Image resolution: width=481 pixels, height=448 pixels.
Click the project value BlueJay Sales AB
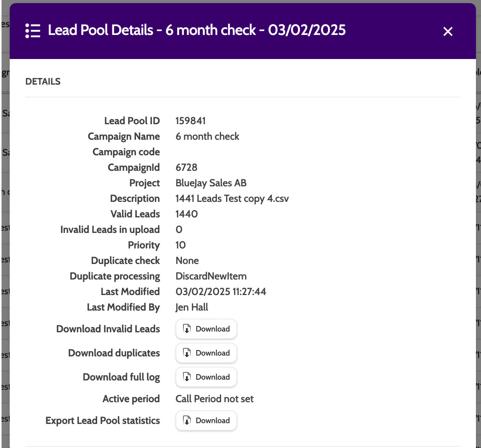211,183
